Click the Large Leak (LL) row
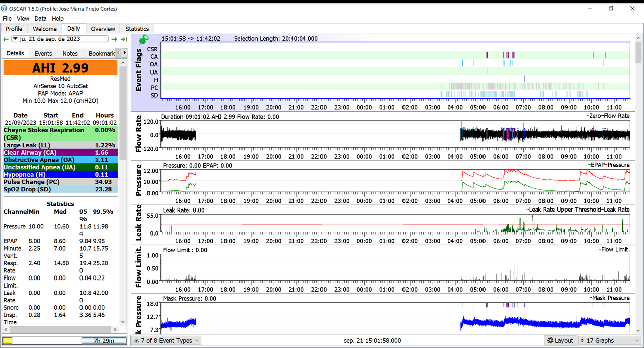The image size is (644, 348). point(60,145)
